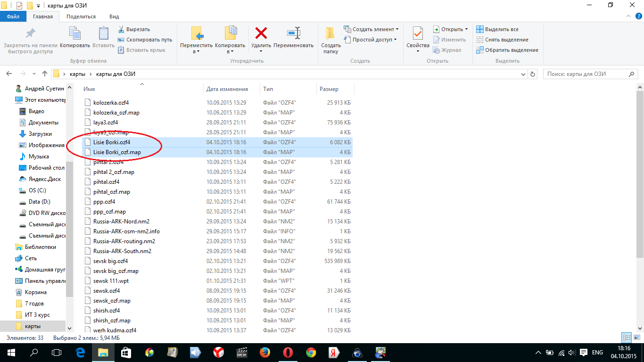Click the Copy (Копировать) ribbon icon
The image size is (644, 362).
(x=75, y=33)
